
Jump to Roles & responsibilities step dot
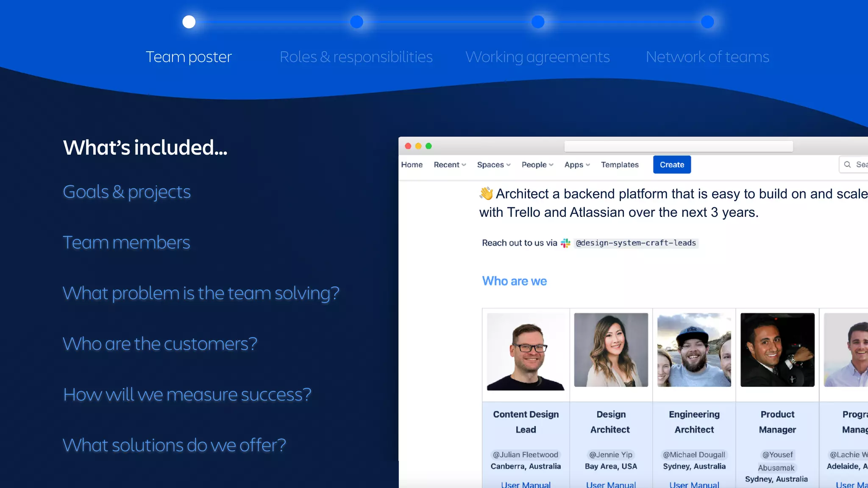pos(357,22)
